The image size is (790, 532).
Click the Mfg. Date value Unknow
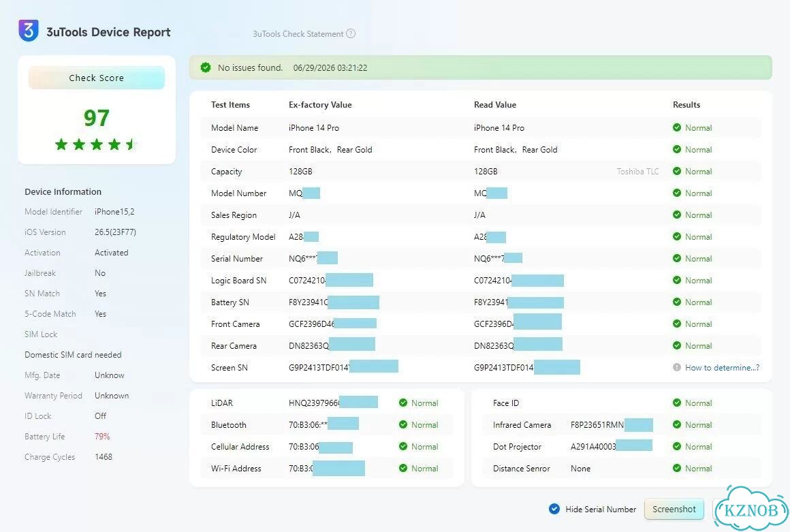click(x=110, y=375)
